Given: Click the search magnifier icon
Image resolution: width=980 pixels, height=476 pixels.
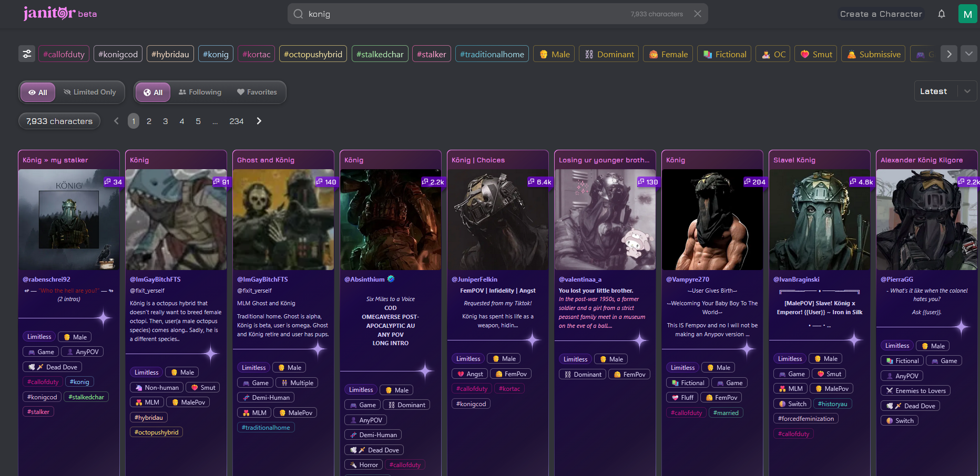Looking at the screenshot, I should [298, 14].
